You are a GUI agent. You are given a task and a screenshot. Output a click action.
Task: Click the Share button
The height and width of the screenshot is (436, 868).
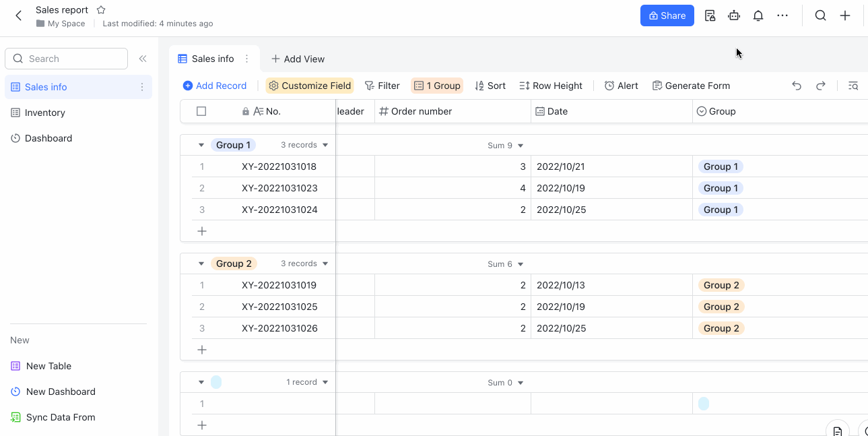coord(667,15)
